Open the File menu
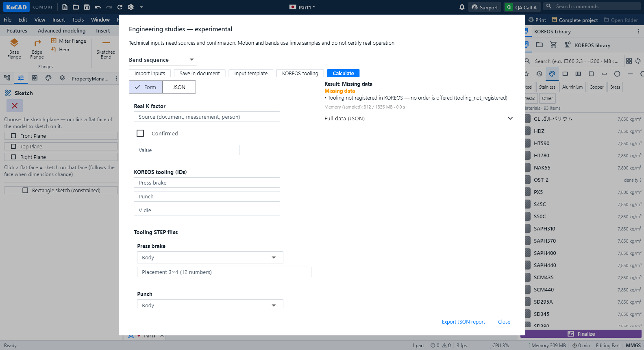The width and height of the screenshot is (644, 350). [x=7, y=20]
